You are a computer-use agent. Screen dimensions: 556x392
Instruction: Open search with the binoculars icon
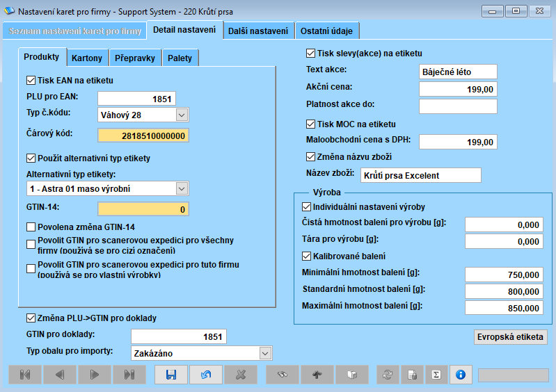(283, 375)
